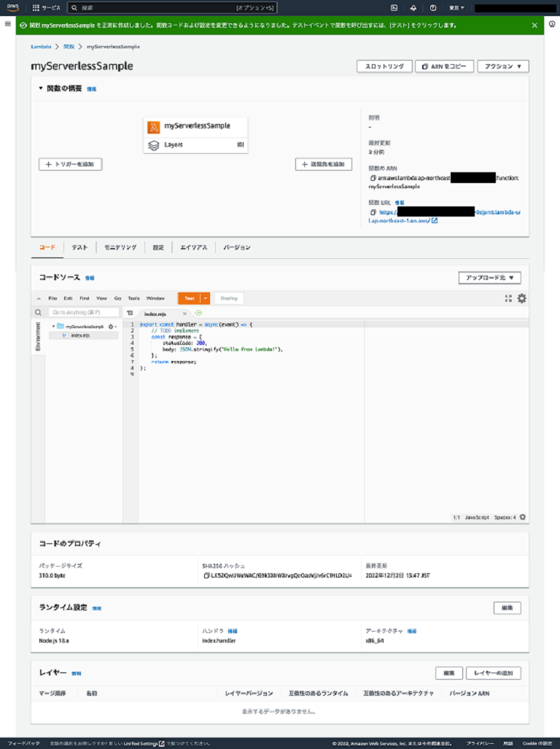Open the 東京 region selector

point(456,7)
